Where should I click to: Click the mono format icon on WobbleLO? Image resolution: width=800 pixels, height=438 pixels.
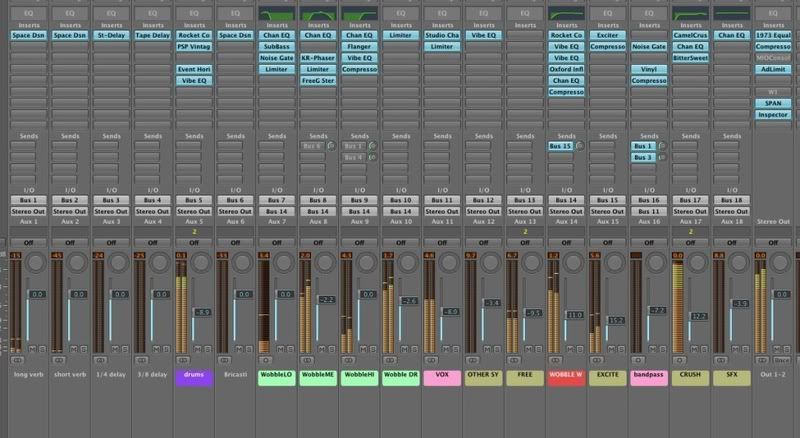tap(265, 360)
